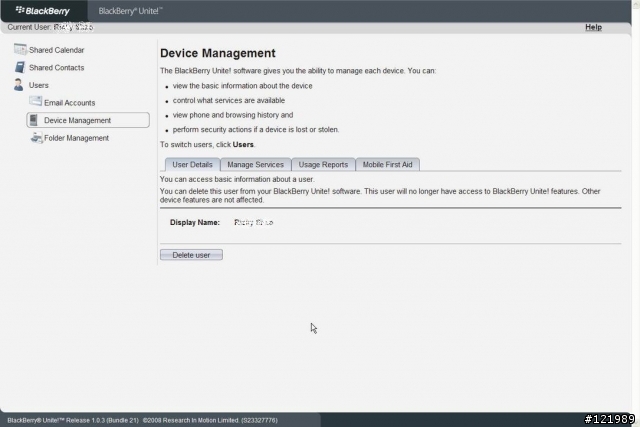
Task: Open the Help link
Action: pos(593,27)
